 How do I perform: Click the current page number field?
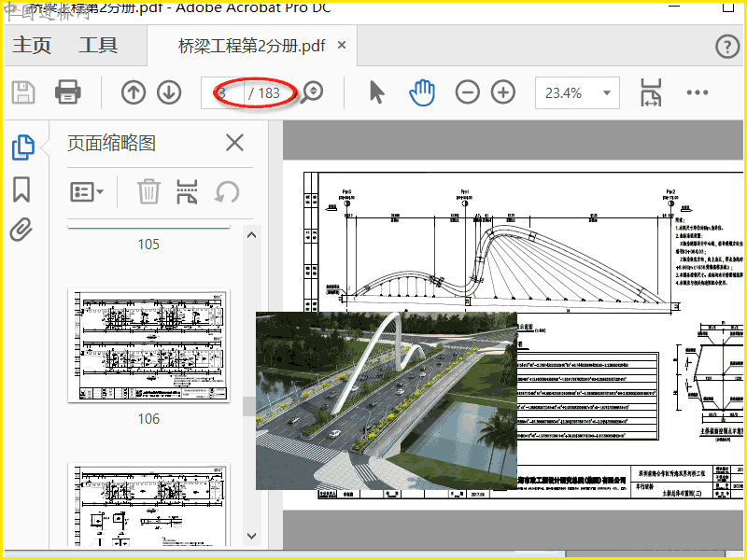pyautogui.click(x=222, y=92)
